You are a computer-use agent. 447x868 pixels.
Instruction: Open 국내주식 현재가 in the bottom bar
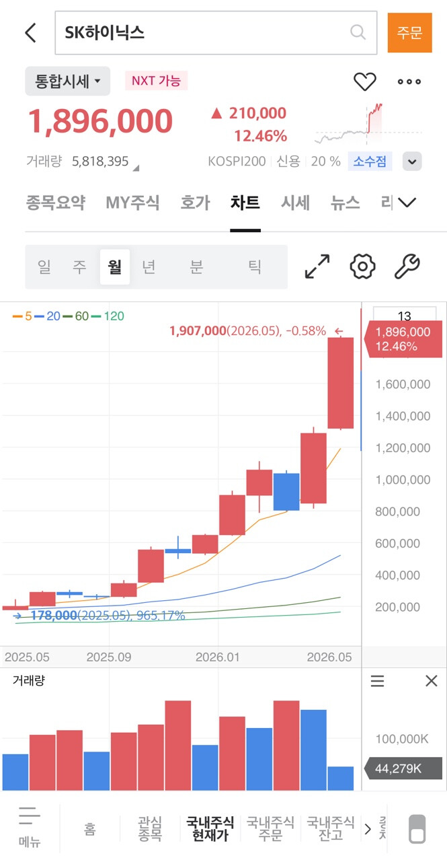coord(210,828)
